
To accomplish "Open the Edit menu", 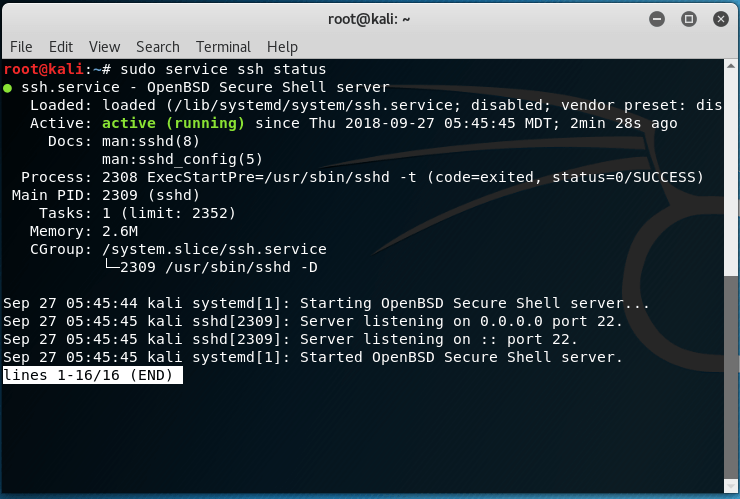I will pos(61,47).
